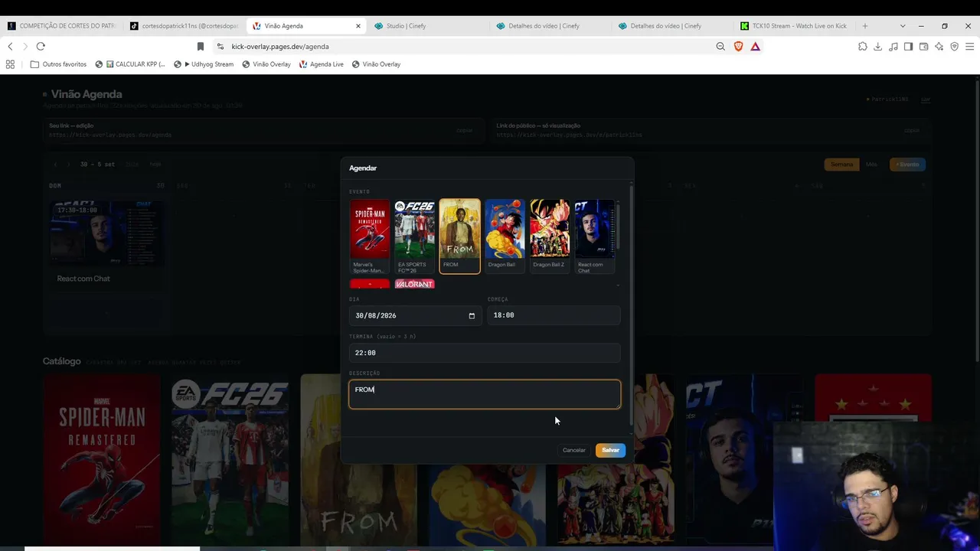Save the event with Salvar
This screenshot has width=980, height=551.
[610, 450]
